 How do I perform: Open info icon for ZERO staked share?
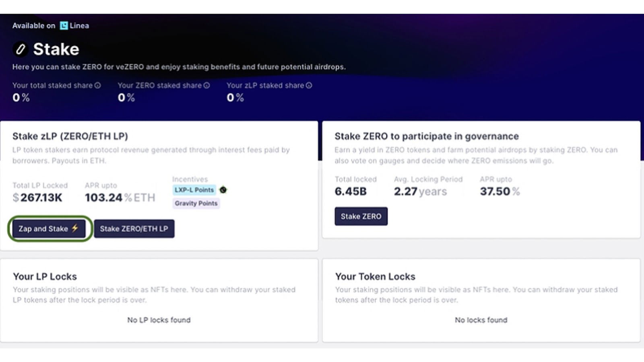[206, 85]
